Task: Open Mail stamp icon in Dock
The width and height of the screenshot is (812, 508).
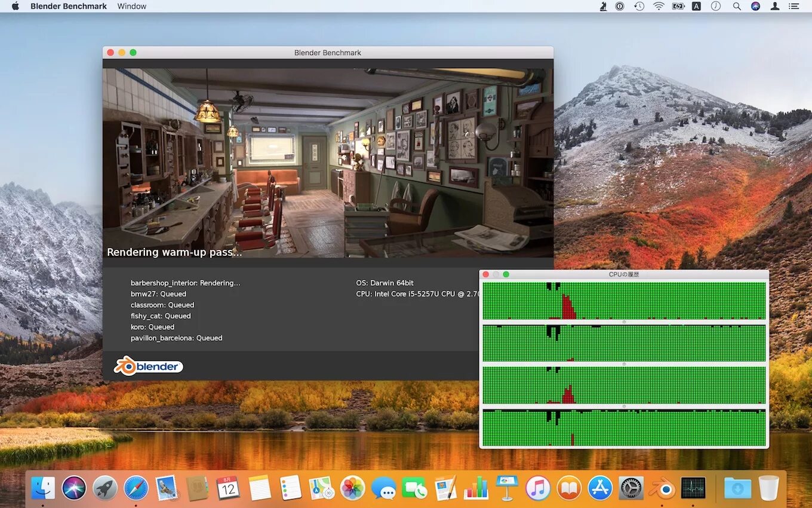Action: (167, 488)
